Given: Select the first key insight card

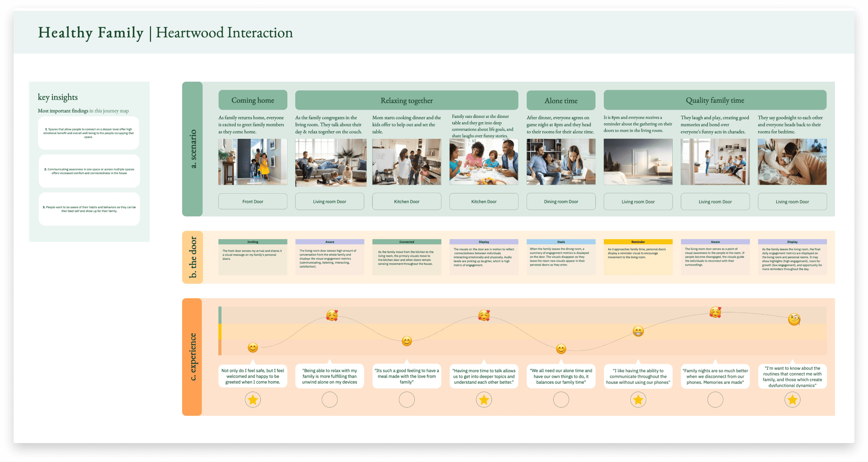Looking at the screenshot, I should 89,133.
